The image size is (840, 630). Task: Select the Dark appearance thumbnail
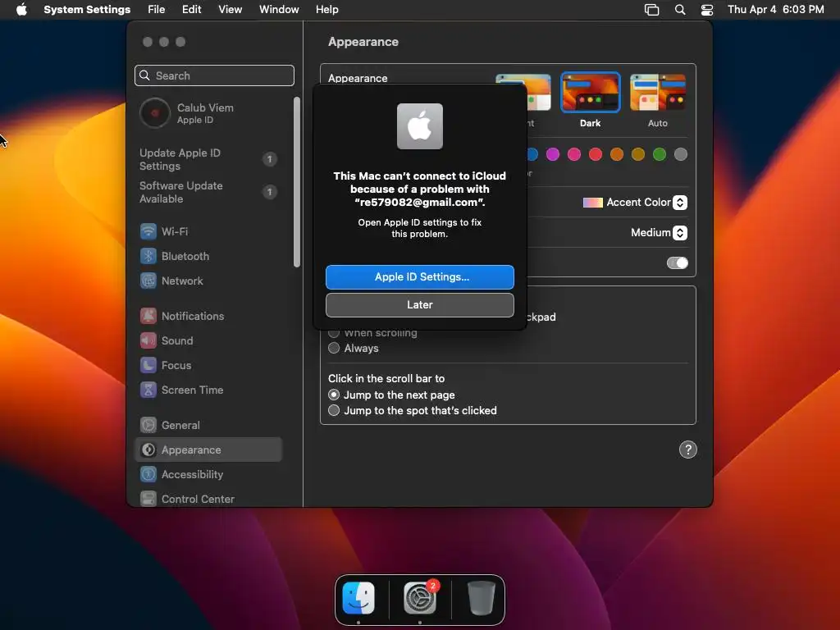[x=591, y=92]
